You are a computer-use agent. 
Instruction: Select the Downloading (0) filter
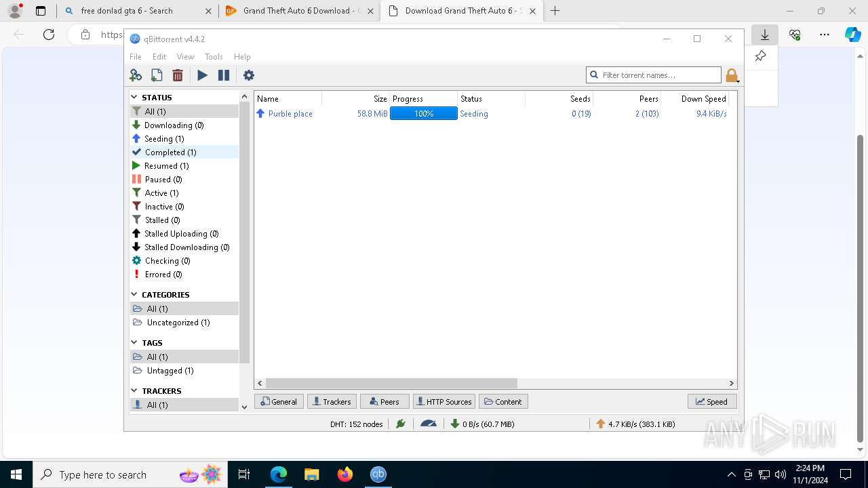(184, 125)
